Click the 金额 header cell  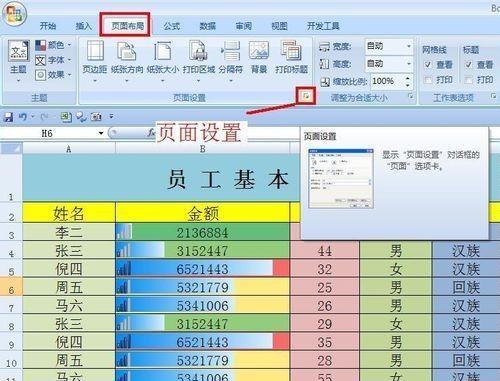pyautogui.click(x=202, y=212)
